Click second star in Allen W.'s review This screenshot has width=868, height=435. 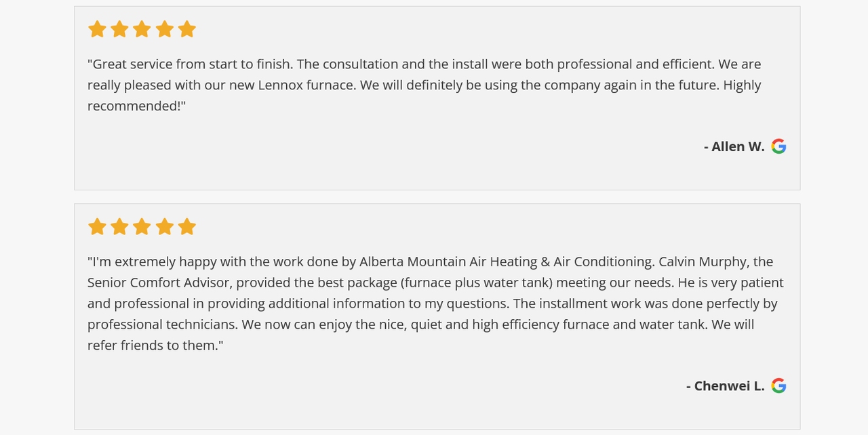tap(119, 29)
